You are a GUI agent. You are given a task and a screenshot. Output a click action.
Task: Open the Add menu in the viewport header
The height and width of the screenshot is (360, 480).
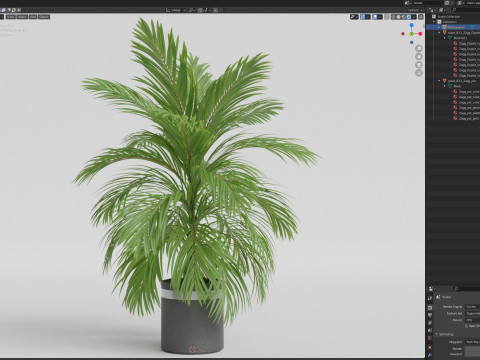[33, 17]
